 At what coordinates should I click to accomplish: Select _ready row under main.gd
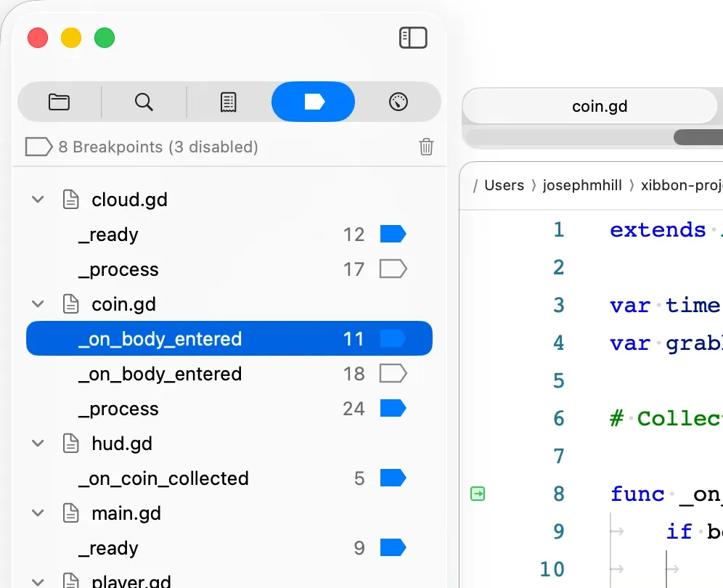(229, 548)
